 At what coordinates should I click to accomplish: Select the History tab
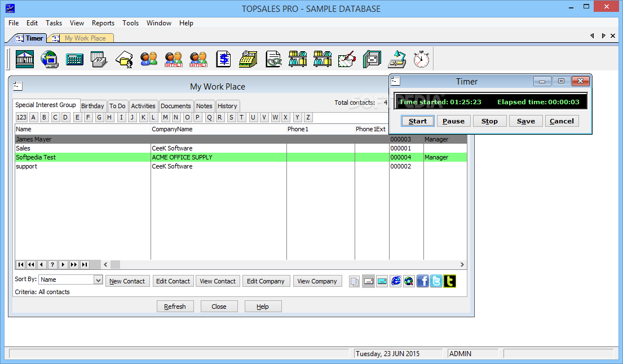point(227,106)
